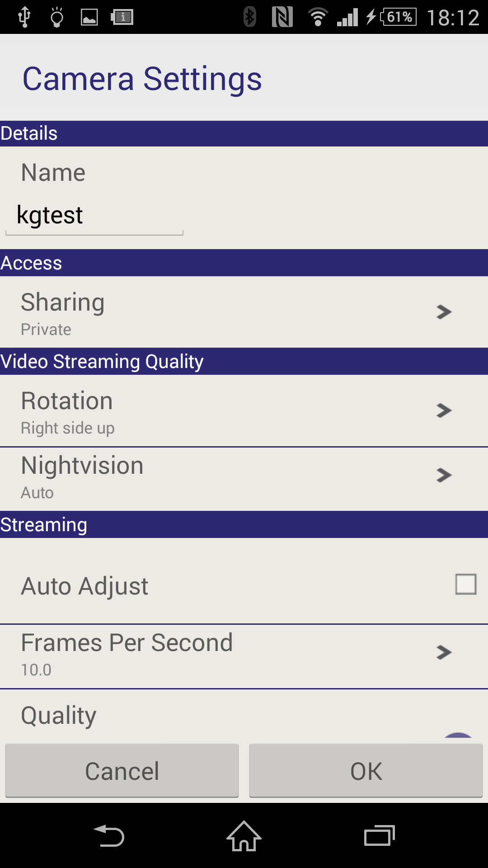Tap the Bluetooth status bar icon

(x=249, y=17)
